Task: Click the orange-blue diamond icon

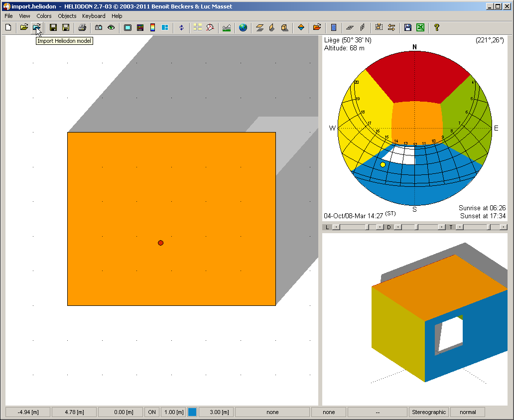Action: point(301,27)
